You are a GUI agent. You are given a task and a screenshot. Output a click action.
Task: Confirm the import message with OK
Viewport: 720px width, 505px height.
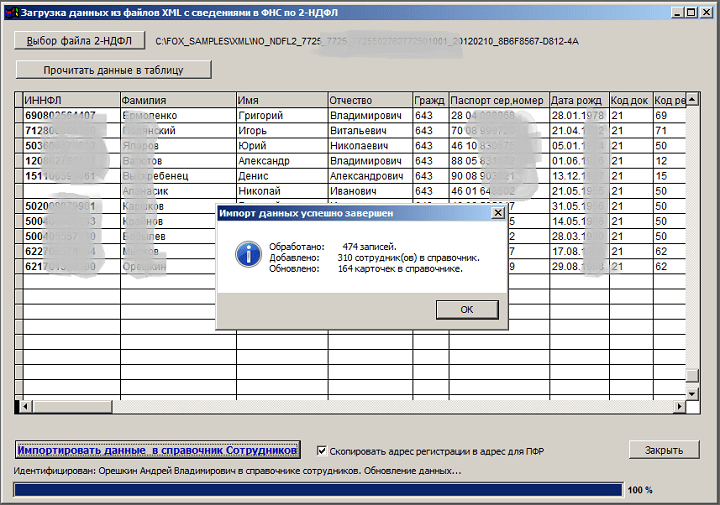point(467,309)
